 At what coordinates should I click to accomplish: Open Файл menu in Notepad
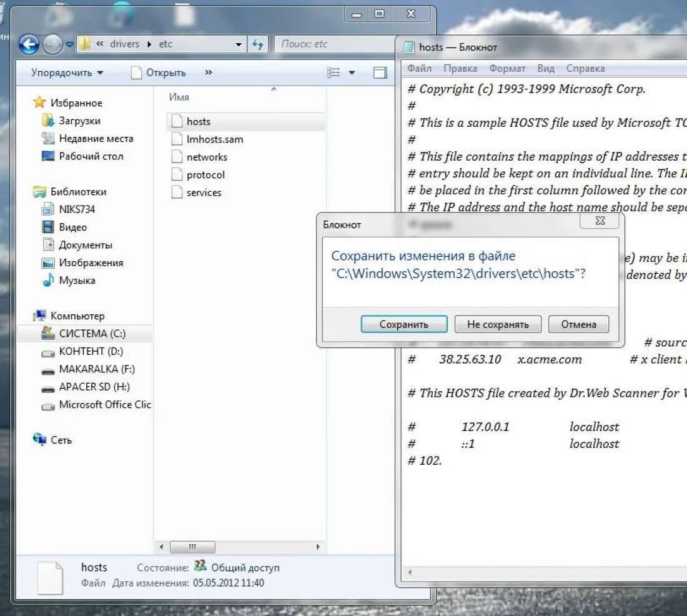419,68
